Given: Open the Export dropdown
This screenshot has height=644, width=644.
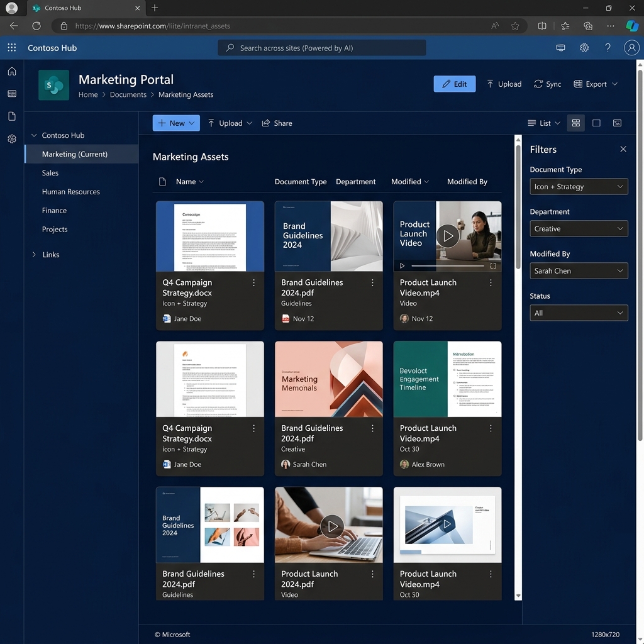Looking at the screenshot, I should coord(595,84).
